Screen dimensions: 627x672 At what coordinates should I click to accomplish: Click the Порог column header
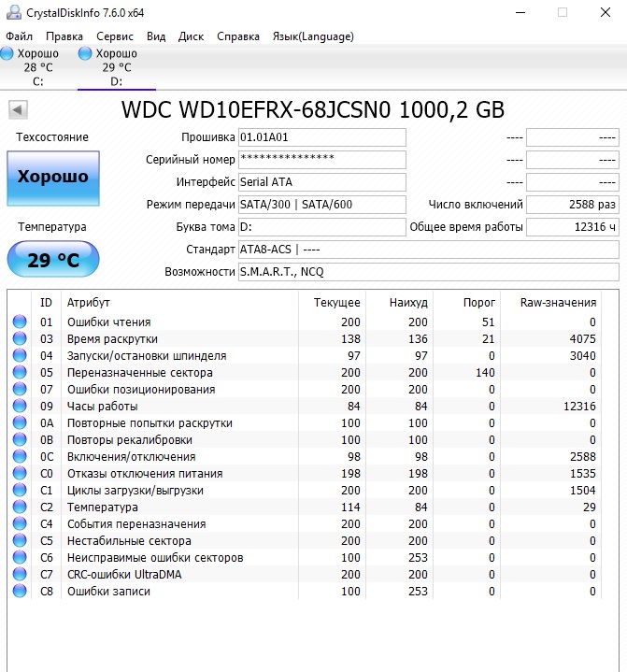[x=466, y=303]
